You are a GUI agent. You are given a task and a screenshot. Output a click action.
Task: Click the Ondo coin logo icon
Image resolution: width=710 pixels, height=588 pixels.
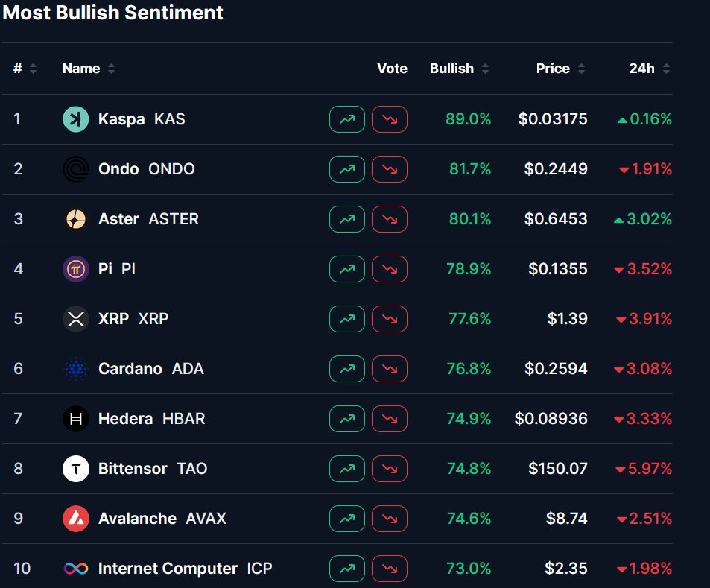tap(76, 169)
